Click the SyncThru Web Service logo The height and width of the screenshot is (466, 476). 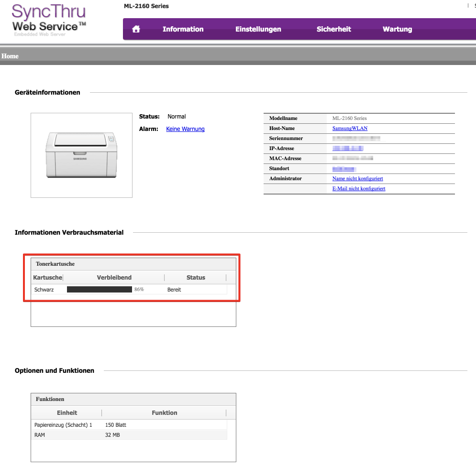[49, 20]
